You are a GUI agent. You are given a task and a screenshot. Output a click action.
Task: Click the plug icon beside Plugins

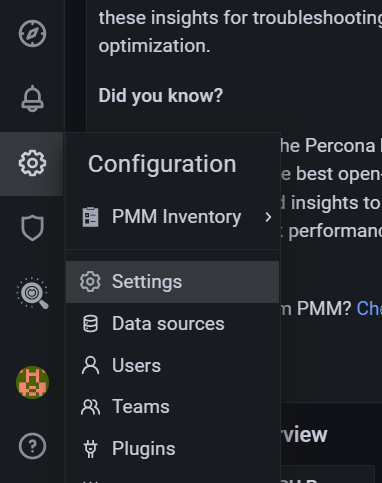pyautogui.click(x=90, y=449)
